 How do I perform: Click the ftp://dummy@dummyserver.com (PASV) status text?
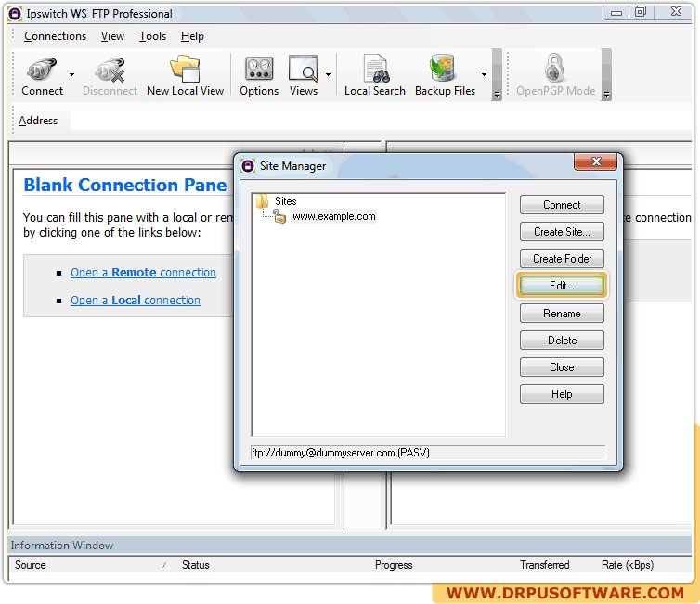341,453
